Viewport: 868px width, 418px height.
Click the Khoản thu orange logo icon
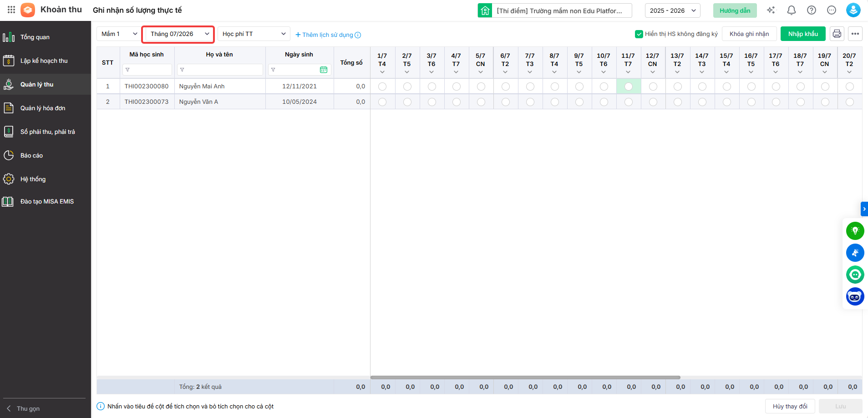click(28, 10)
